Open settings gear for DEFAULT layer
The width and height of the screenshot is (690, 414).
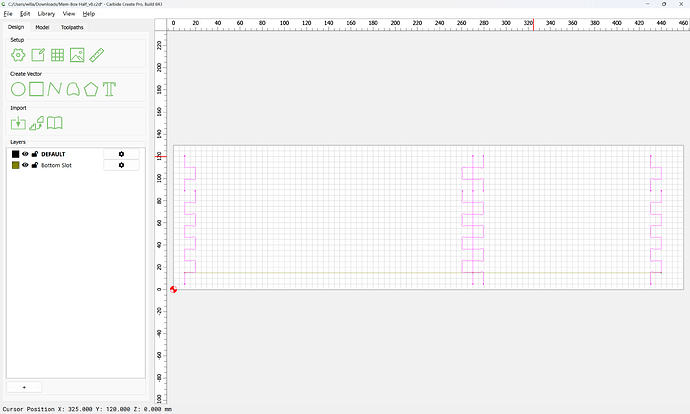(121, 154)
